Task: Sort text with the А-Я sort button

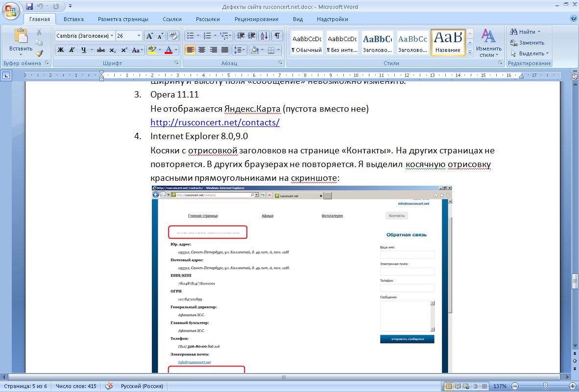Action: point(264,36)
